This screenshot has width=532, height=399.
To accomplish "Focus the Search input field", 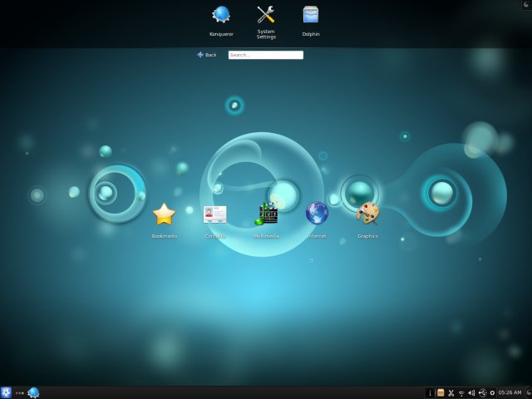I will click(265, 55).
